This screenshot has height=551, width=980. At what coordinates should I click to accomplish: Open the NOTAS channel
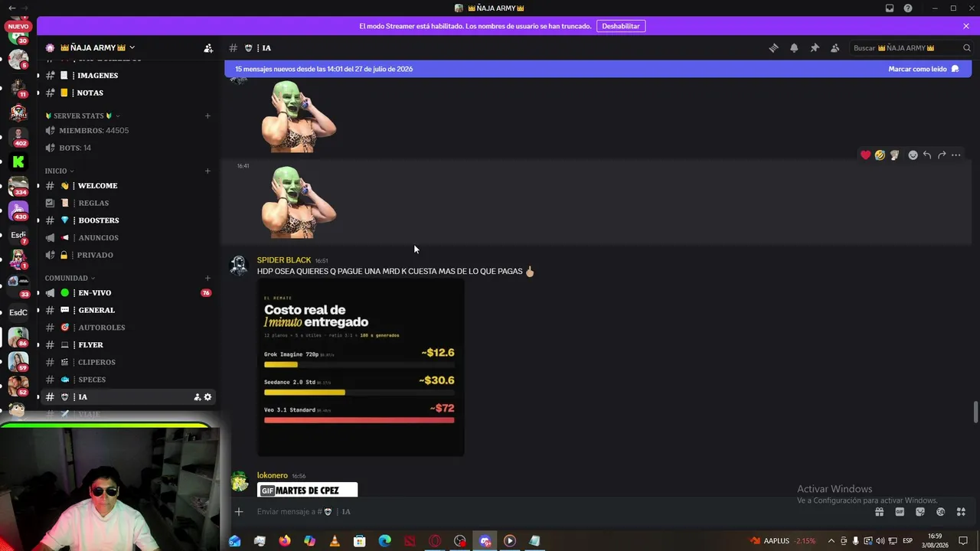[x=128, y=93]
